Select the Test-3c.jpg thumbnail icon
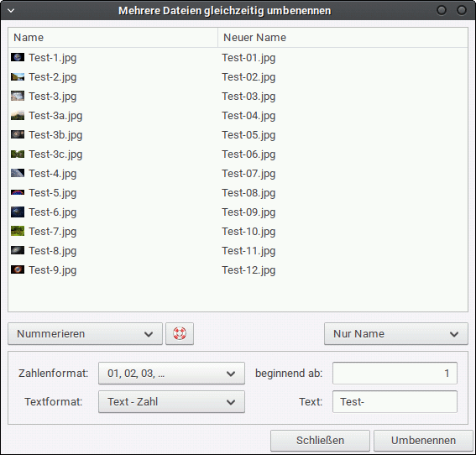This screenshot has height=455, width=476. pos(18,154)
